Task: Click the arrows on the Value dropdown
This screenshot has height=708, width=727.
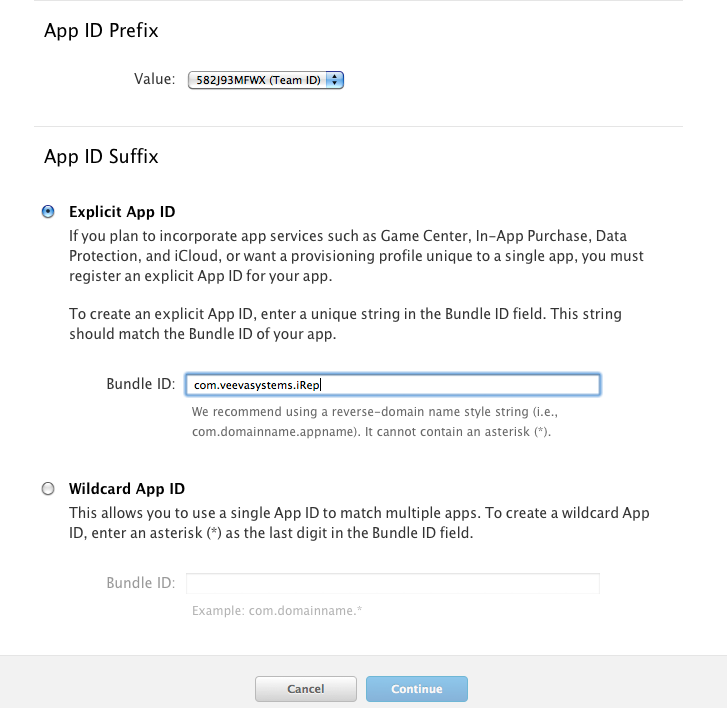Action: (x=335, y=80)
